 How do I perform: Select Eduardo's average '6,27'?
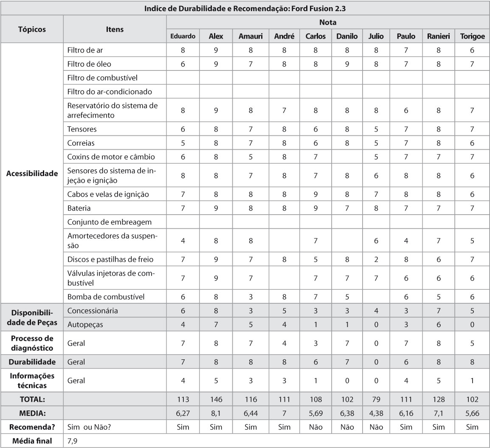183,413
